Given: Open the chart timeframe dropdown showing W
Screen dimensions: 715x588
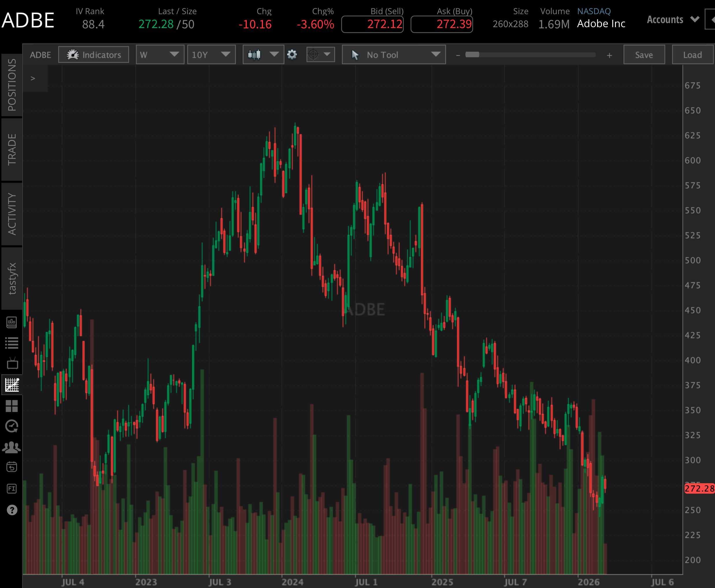Looking at the screenshot, I should pyautogui.click(x=160, y=55).
